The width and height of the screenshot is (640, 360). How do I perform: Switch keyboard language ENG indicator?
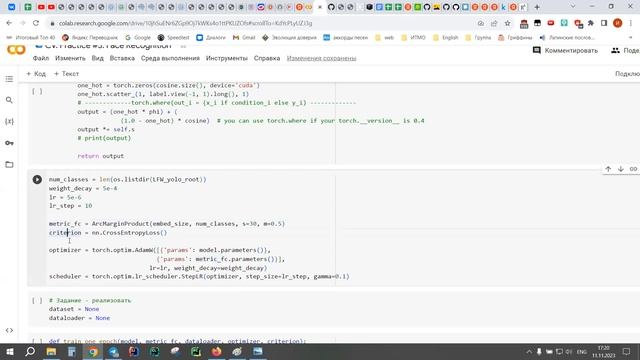coord(582,352)
